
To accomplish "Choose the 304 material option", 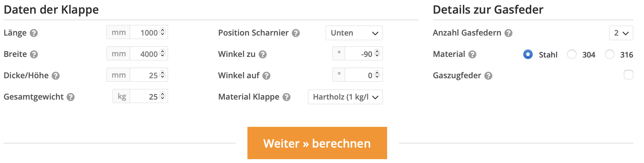I will 571,54.
